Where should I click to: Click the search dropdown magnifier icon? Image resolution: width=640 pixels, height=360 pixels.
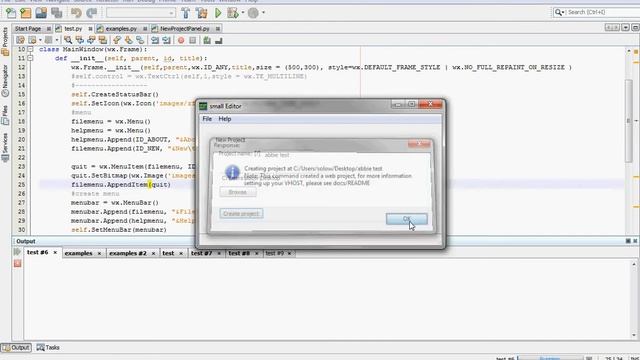(x=559, y=12)
